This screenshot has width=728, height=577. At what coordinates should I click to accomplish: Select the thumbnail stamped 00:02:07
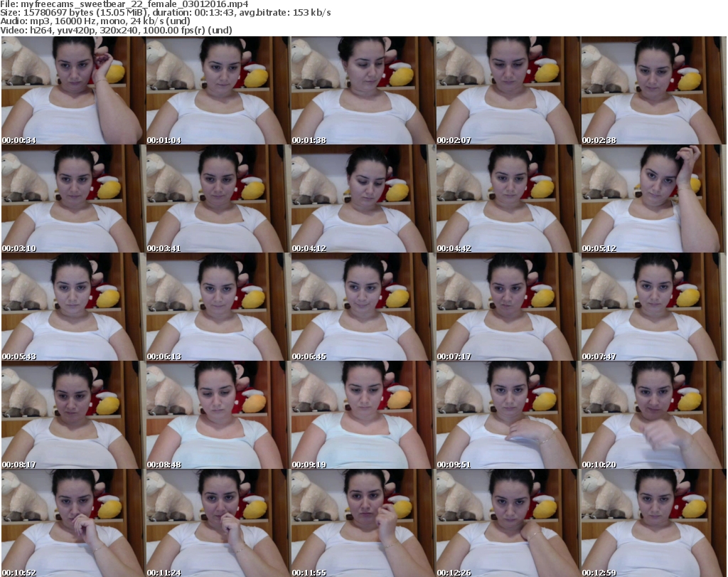(508, 90)
